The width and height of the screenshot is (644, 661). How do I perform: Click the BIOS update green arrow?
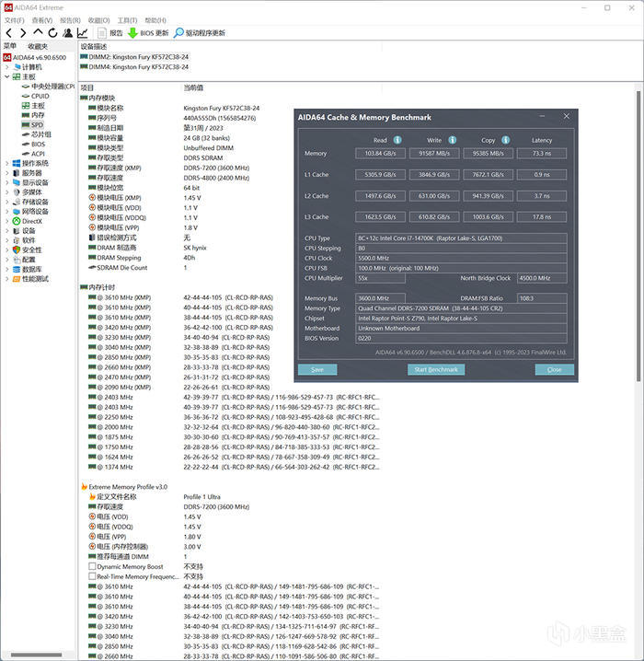pos(132,33)
